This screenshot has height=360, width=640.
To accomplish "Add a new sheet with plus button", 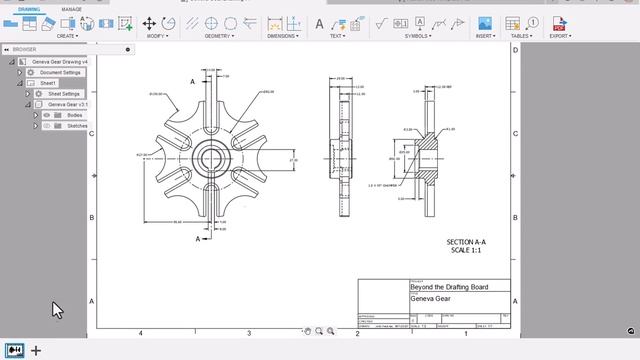I will tap(36, 351).
